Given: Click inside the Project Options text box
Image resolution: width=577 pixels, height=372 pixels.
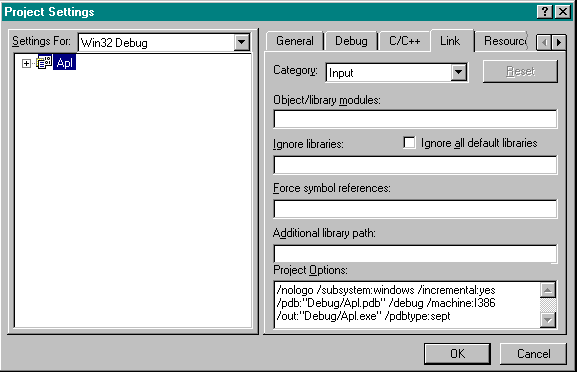Looking at the screenshot, I should [407, 304].
